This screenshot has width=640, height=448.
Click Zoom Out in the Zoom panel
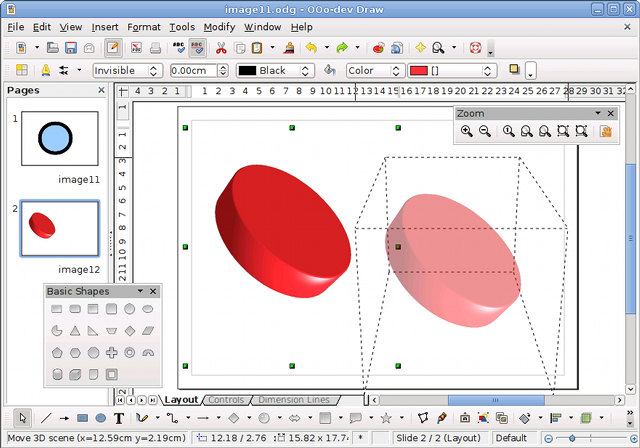[x=485, y=132]
